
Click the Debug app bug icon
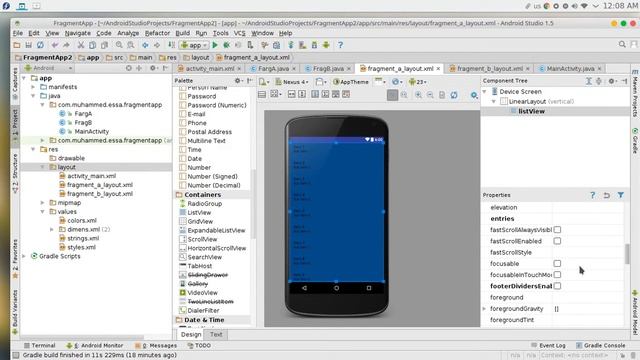point(226,45)
